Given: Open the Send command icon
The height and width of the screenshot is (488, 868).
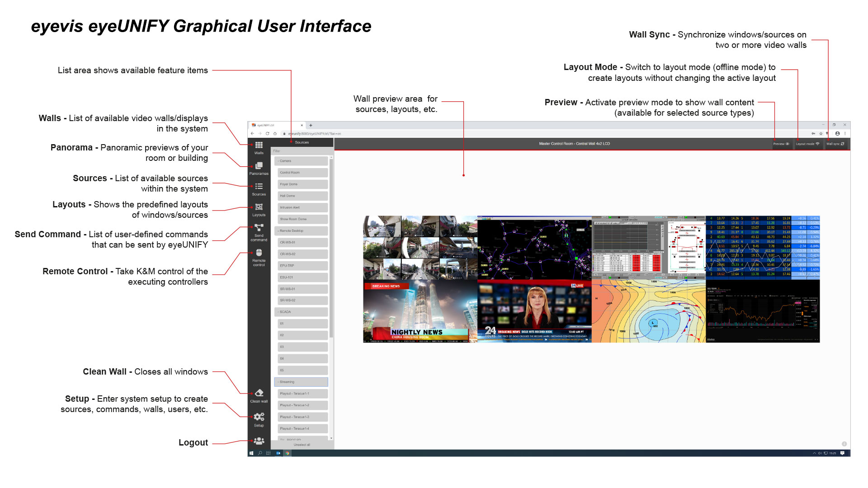Looking at the screenshot, I should [x=259, y=227].
